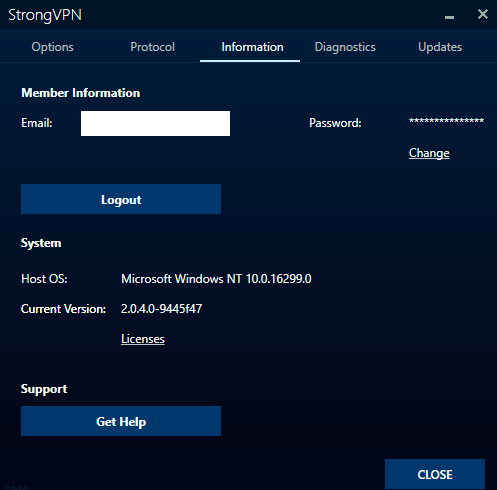Click the masked password asterisks
Screen dimensions: 497x490
click(x=446, y=121)
